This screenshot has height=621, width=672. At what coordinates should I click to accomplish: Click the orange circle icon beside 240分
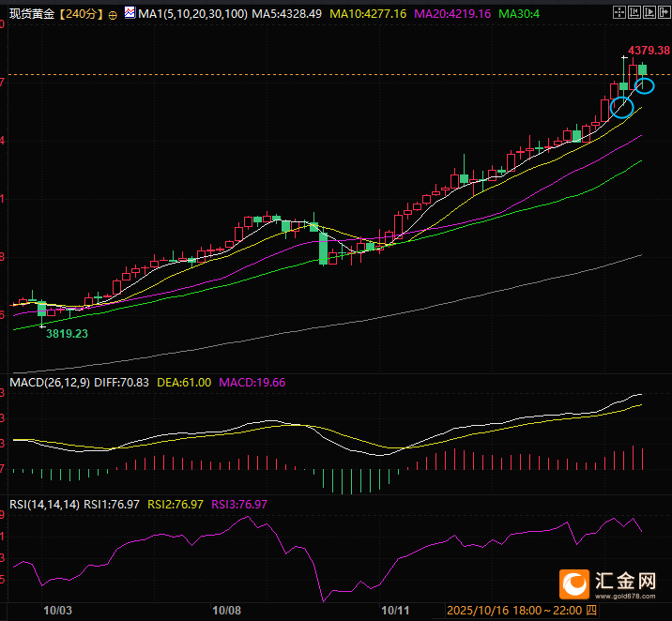[113, 15]
